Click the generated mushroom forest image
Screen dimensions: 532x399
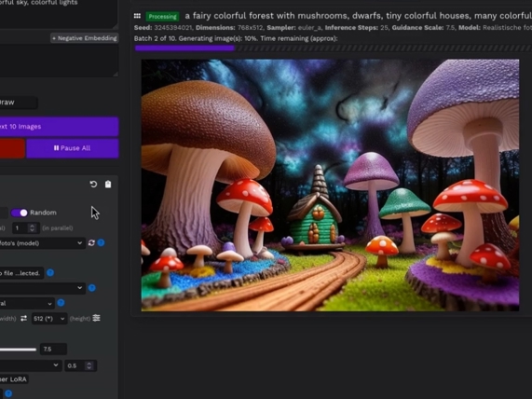pos(330,186)
